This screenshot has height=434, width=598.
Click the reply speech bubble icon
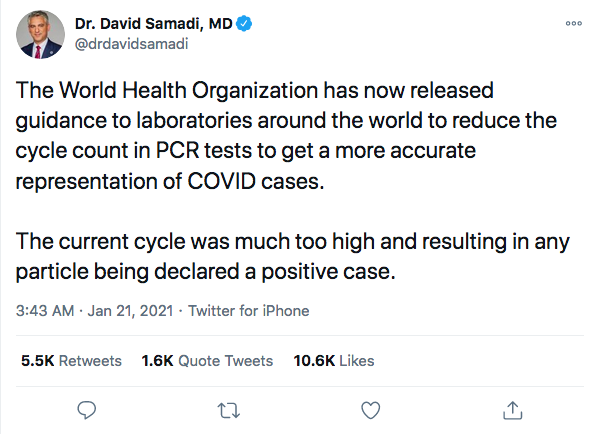click(87, 410)
